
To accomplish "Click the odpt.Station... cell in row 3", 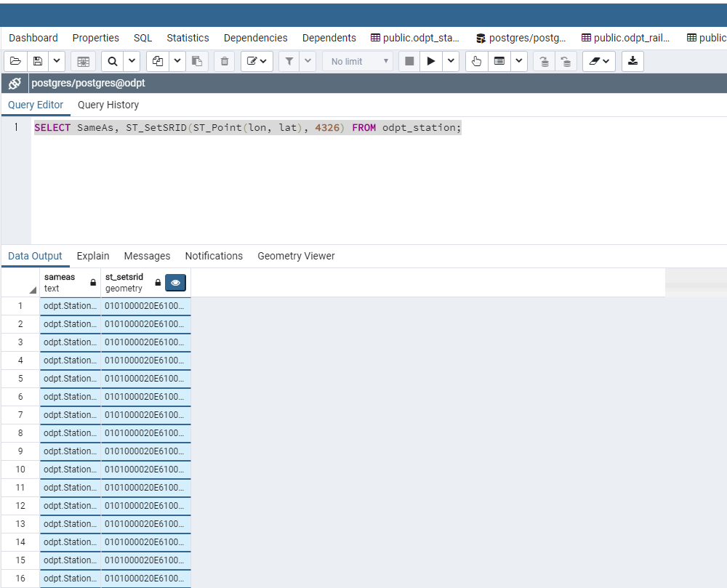I will click(71, 342).
